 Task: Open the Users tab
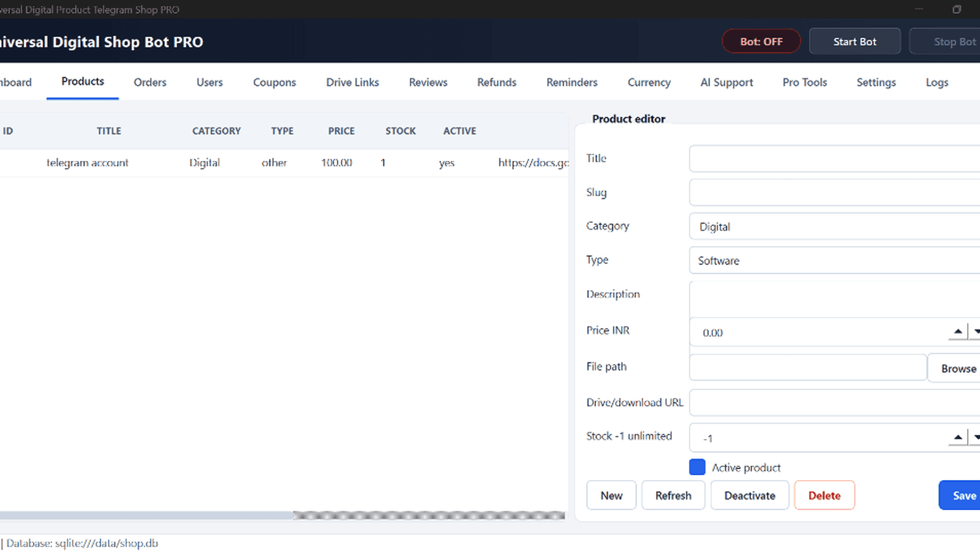[209, 82]
